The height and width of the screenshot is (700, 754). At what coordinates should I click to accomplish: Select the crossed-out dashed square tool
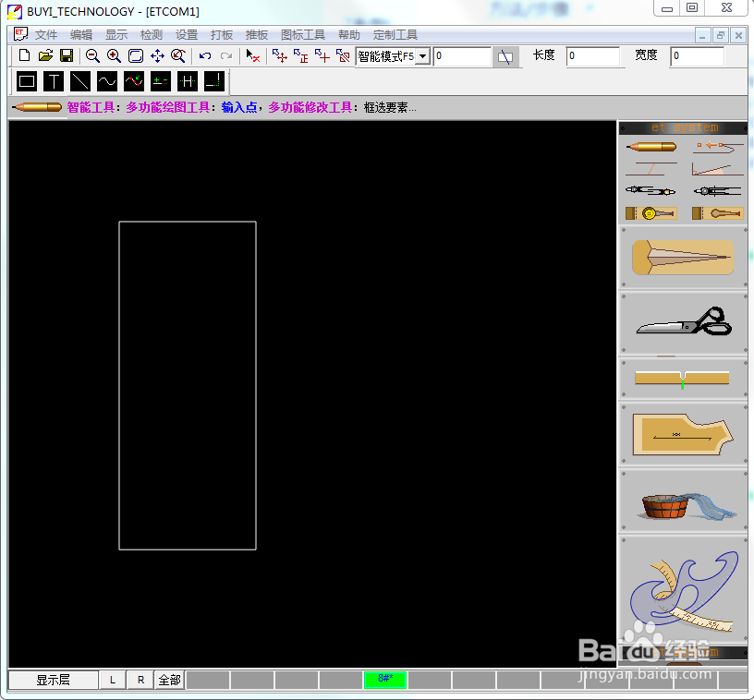coord(343,56)
